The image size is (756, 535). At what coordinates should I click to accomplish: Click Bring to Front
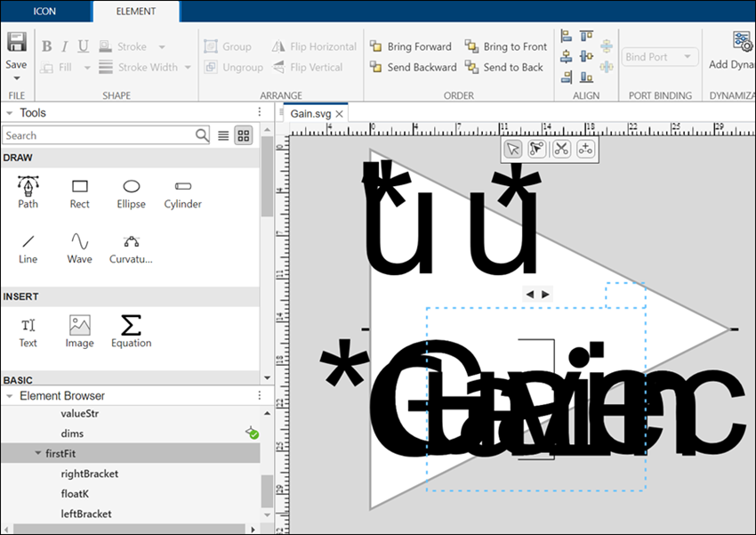click(x=506, y=46)
